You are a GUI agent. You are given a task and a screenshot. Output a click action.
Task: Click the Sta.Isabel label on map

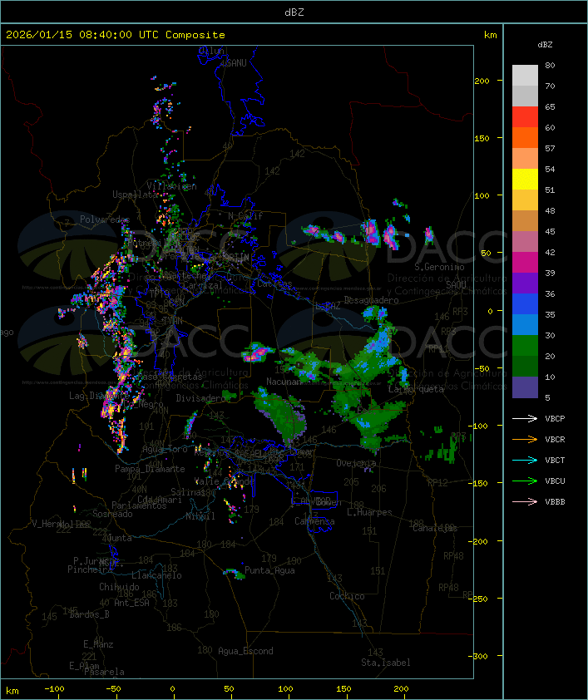385,663
